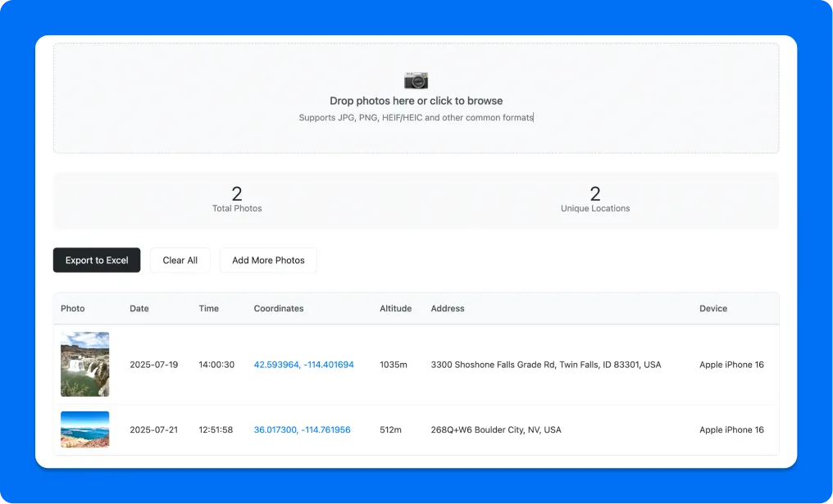Screen dimensions: 833x504
Task: Click the Clear All button
Action: 180,260
